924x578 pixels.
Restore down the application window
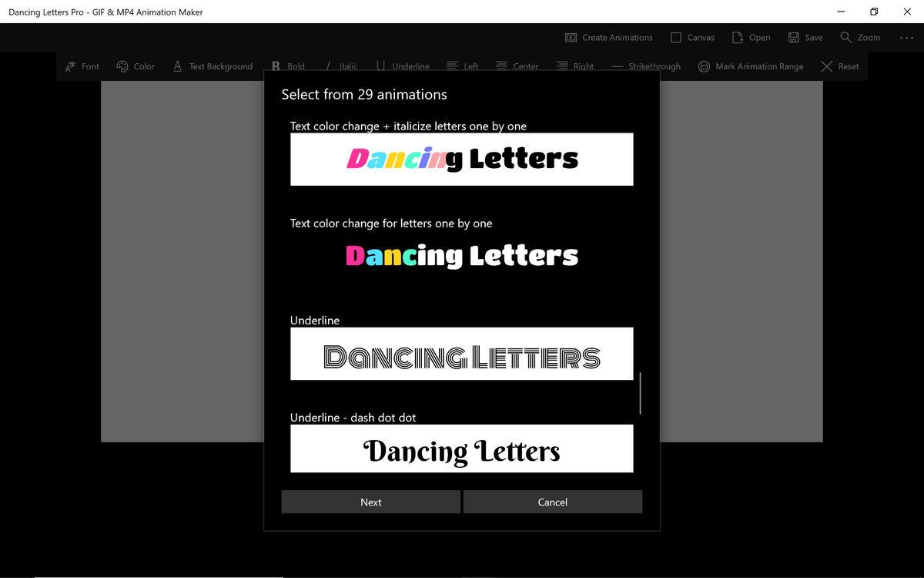coord(874,12)
